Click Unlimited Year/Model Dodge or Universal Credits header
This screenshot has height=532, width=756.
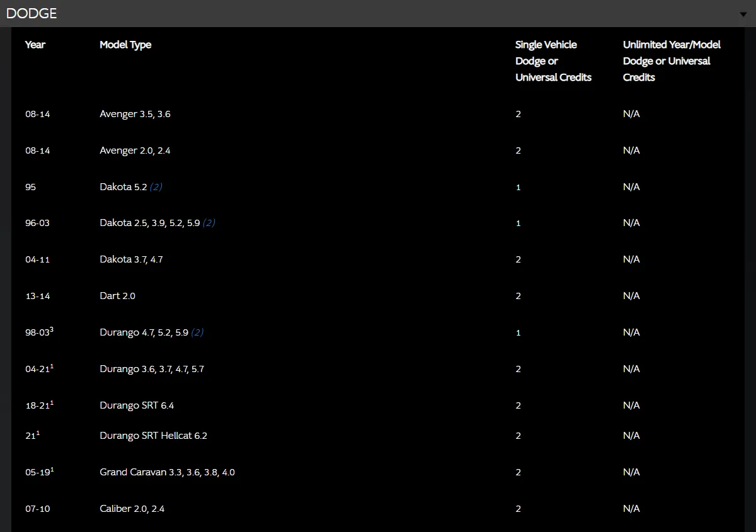pos(672,61)
